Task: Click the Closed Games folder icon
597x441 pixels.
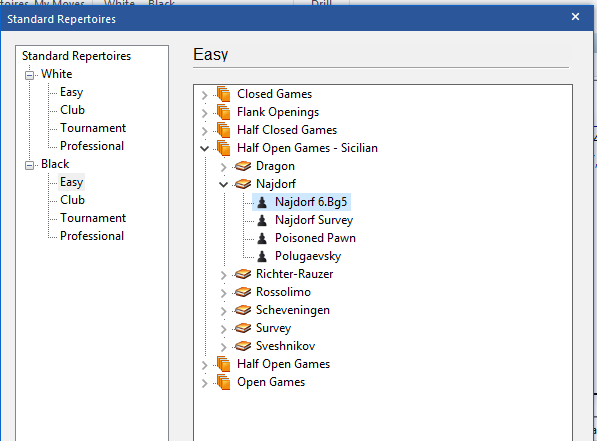Action: [x=223, y=94]
